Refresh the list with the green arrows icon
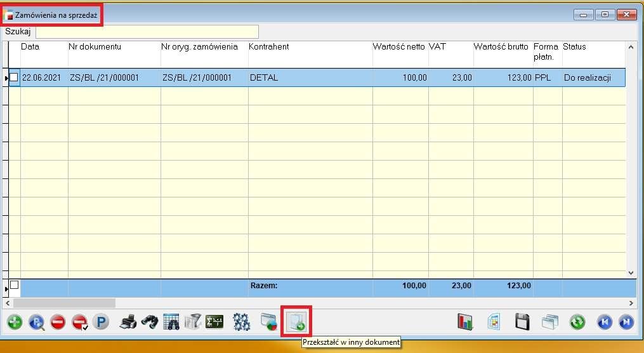Screen dimensions: 644x353 point(577,322)
